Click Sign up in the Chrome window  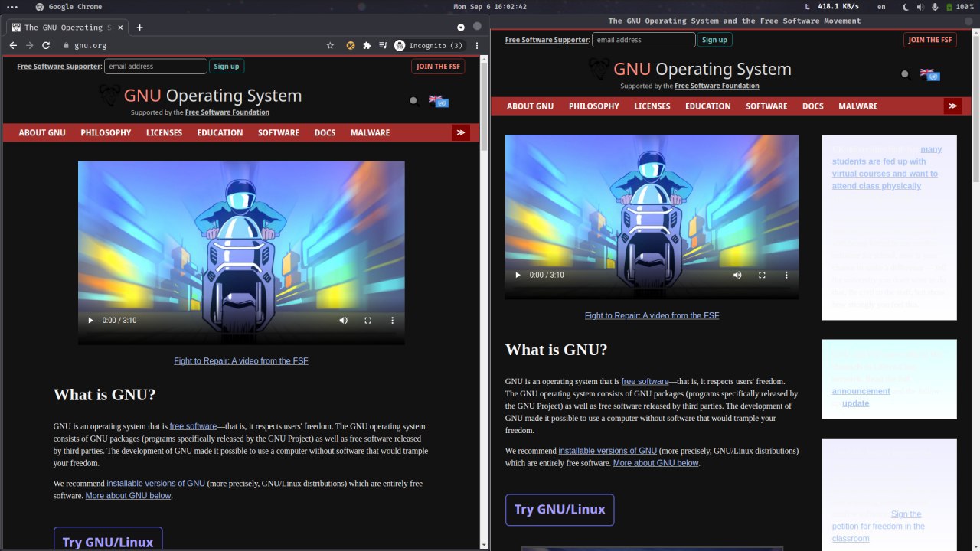pyautogui.click(x=226, y=67)
